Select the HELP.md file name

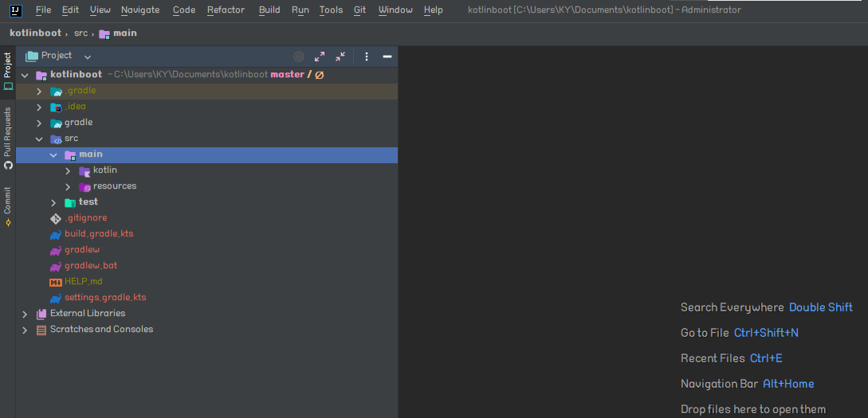pos(84,281)
